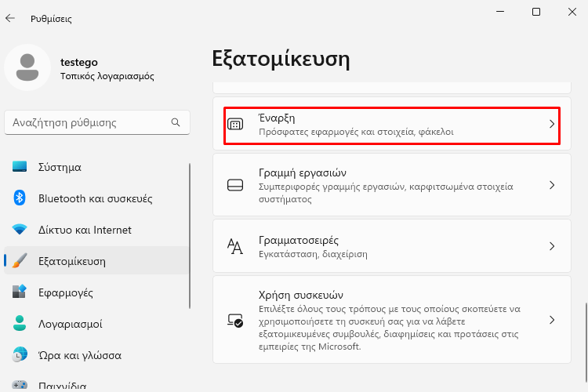588x392 pixels.
Task: Click the Αναζήτηση ρύθμισης search field
Action: (97, 122)
